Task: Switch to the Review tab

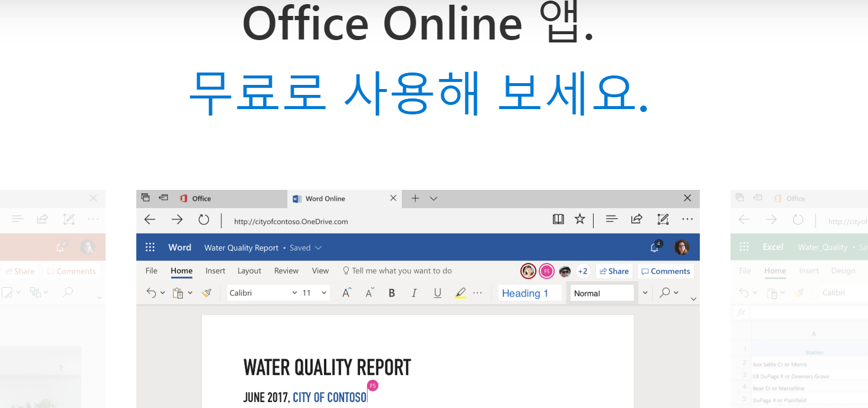Action: point(286,271)
